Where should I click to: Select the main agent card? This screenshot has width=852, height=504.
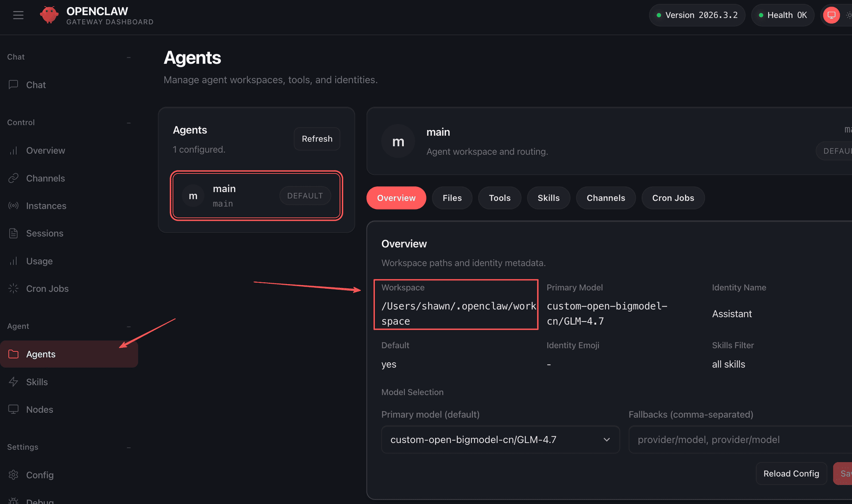click(256, 195)
